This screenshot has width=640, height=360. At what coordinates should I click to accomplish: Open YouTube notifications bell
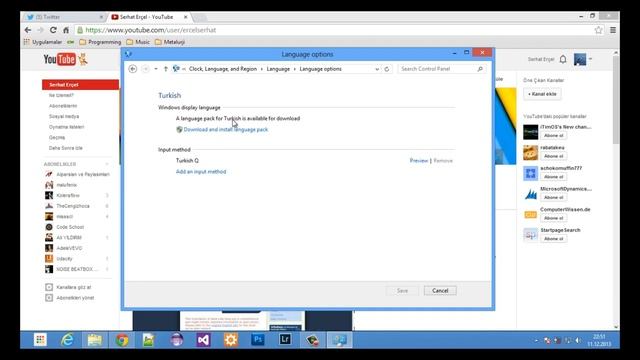point(563,60)
